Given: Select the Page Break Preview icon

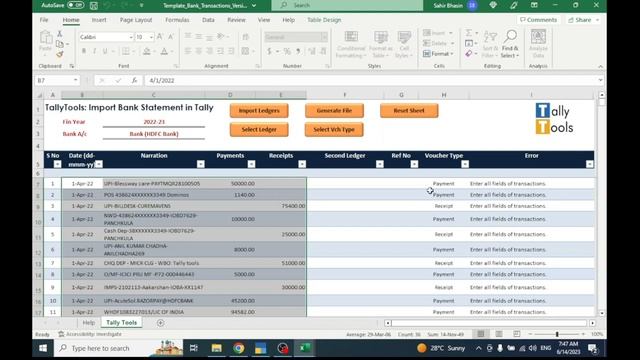Looking at the screenshot, I should (x=516, y=334).
